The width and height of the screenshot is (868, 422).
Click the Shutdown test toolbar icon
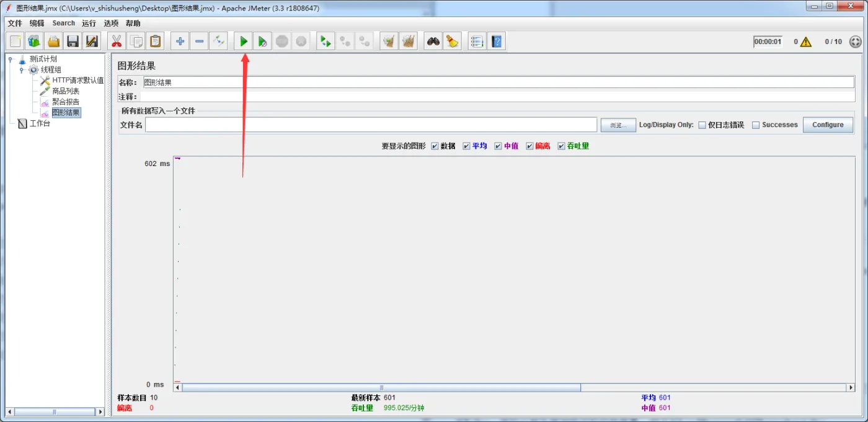[301, 42]
